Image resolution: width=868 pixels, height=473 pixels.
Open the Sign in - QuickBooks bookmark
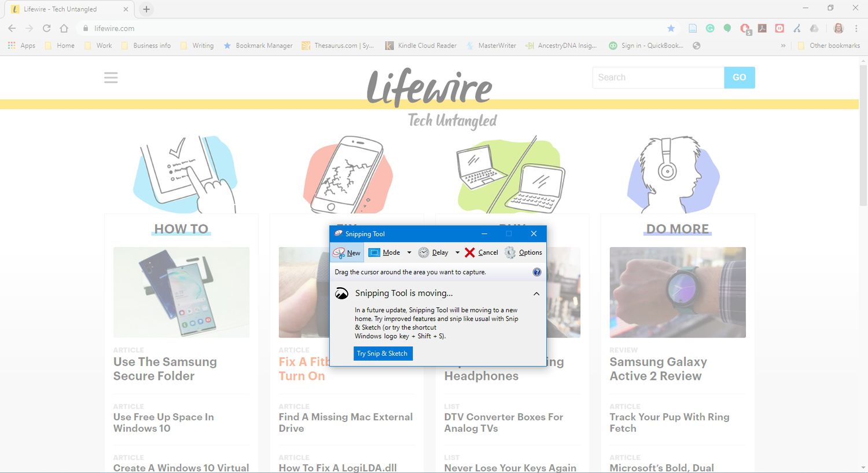click(x=646, y=45)
